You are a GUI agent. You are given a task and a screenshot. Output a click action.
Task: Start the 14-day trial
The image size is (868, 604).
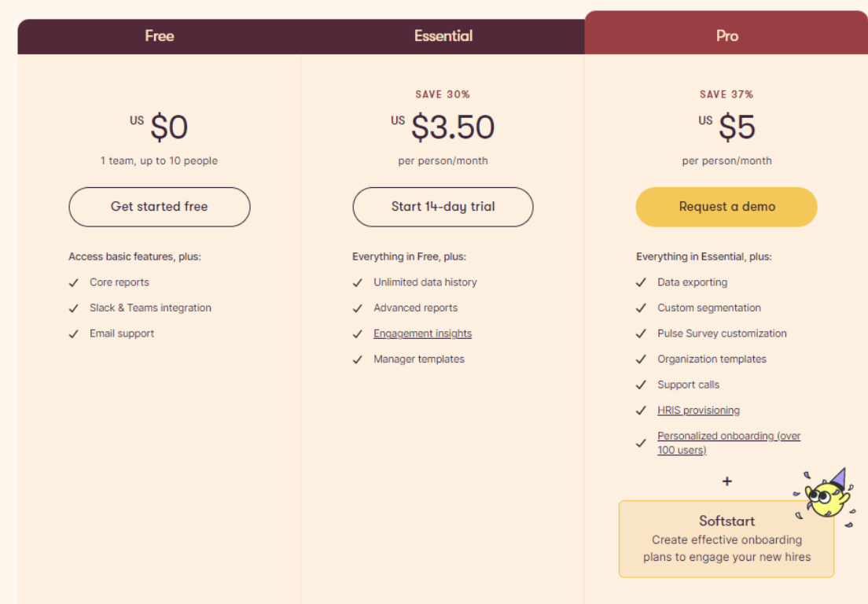[443, 207]
